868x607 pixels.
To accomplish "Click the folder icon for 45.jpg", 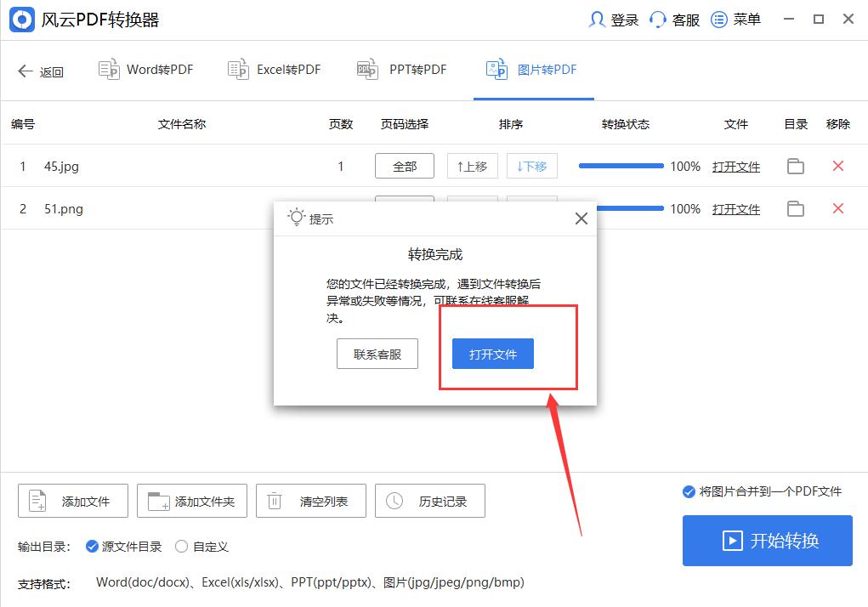I will pyautogui.click(x=795, y=167).
